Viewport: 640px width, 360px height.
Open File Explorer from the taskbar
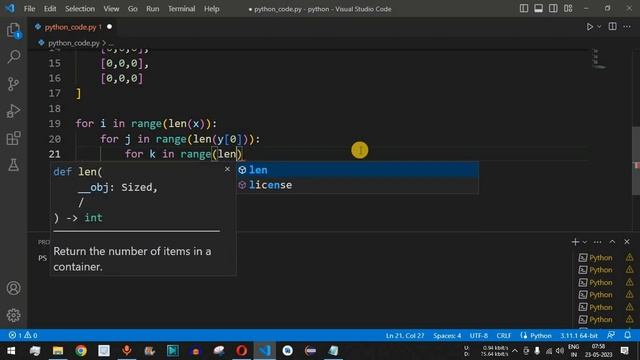58,351
